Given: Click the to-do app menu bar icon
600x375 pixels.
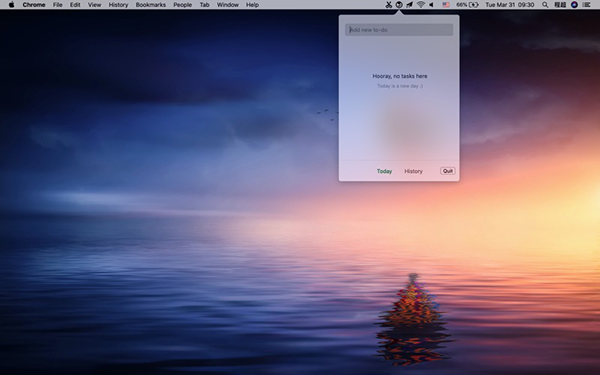Looking at the screenshot, I should click(x=399, y=5).
